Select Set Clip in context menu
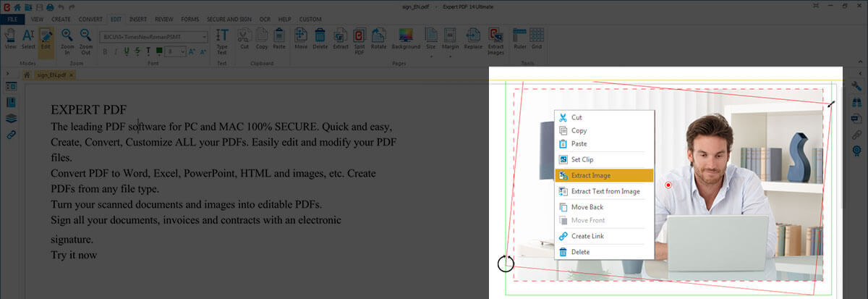Image resolution: width=868 pixels, height=299 pixels. click(x=604, y=159)
